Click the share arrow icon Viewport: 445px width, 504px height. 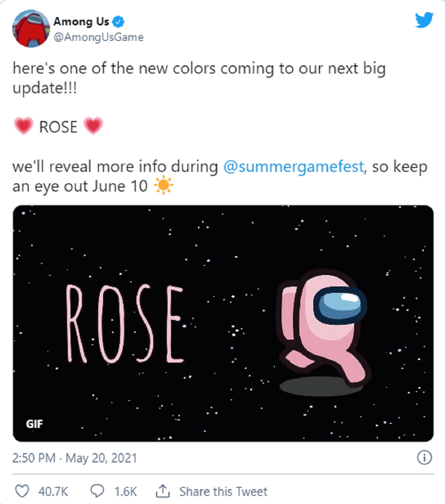click(x=162, y=491)
